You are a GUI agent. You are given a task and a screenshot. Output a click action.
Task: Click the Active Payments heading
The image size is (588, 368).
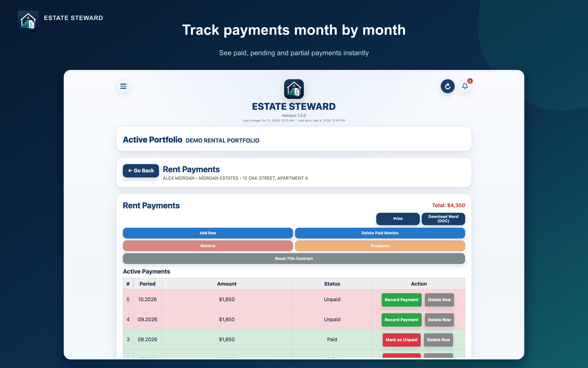click(146, 271)
